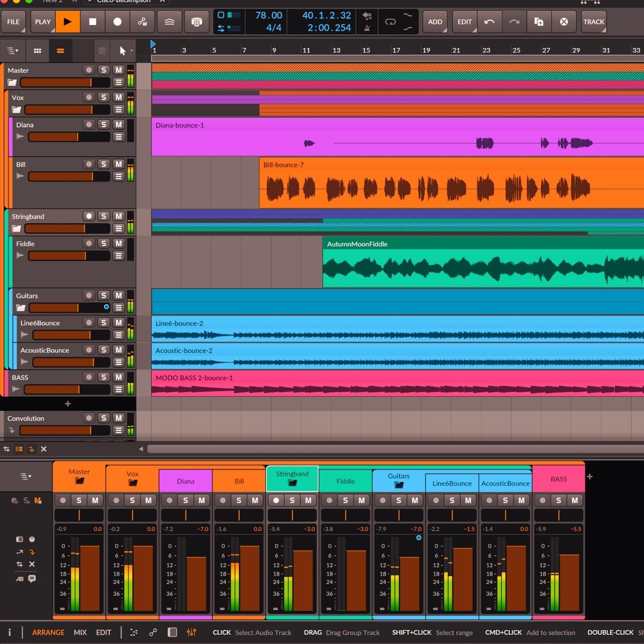
Task: Solo the Bill track in the track list
Action: click(x=104, y=164)
